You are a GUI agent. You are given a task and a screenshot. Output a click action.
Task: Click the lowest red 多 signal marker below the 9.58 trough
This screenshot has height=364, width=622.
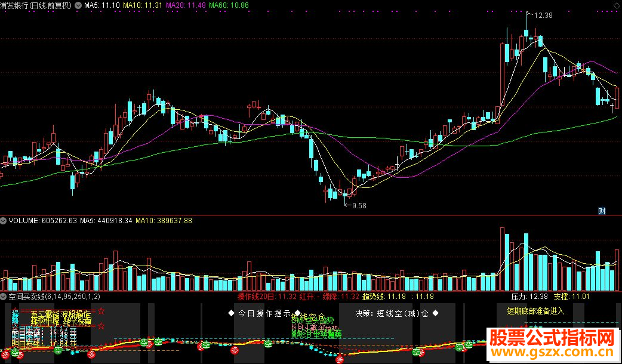pyautogui.click(x=340, y=360)
